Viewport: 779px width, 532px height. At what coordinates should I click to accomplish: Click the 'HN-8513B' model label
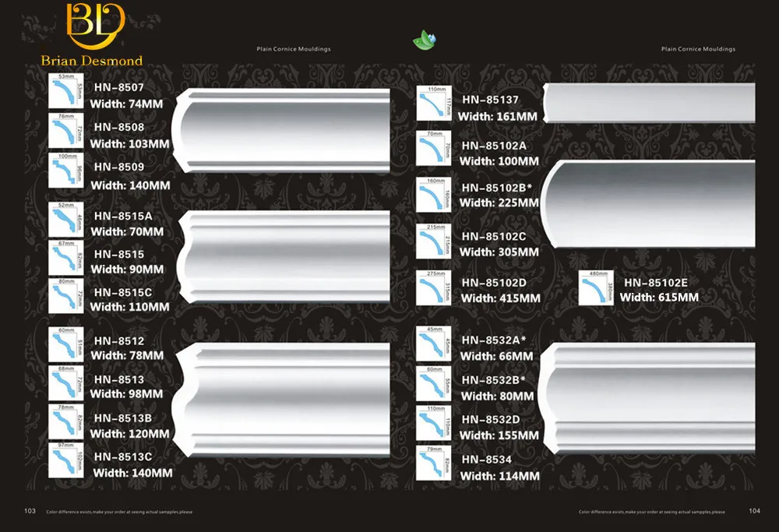click(x=123, y=418)
